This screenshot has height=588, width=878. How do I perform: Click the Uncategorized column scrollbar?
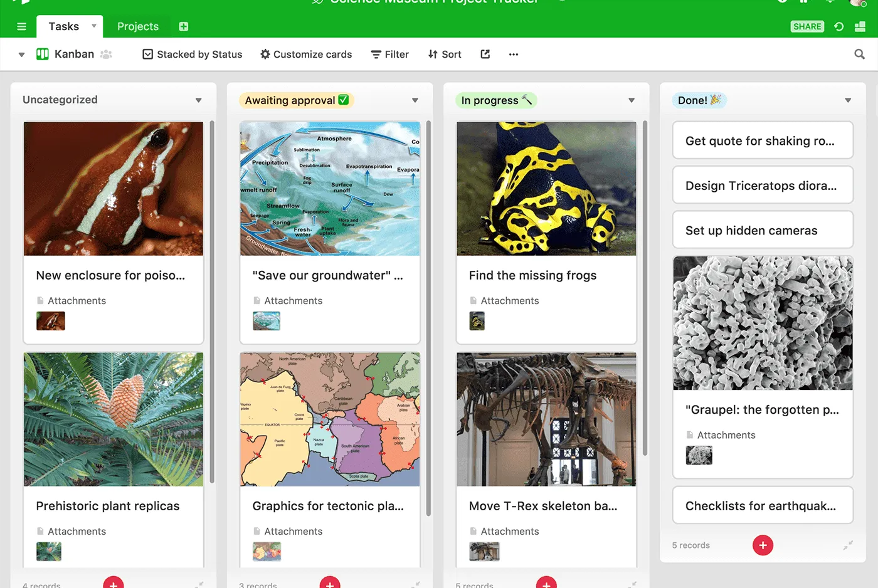[x=212, y=301]
